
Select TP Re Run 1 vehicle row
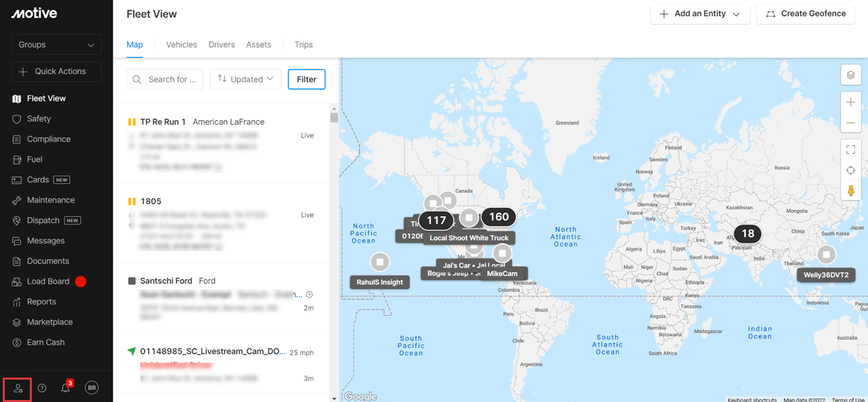[x=221, y=143]
